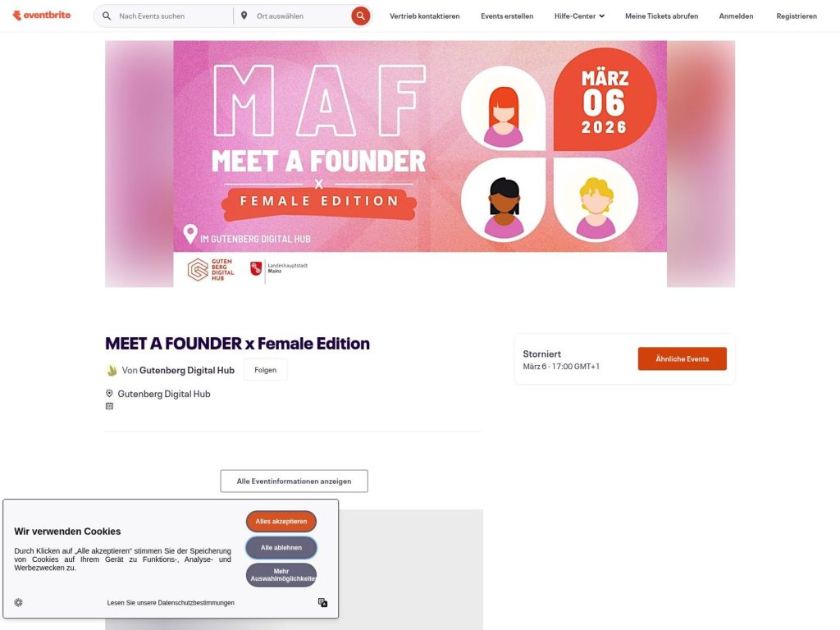840x630 pixels.
Task: Click the calendar icon under the venue name
Action: (109, 405)
